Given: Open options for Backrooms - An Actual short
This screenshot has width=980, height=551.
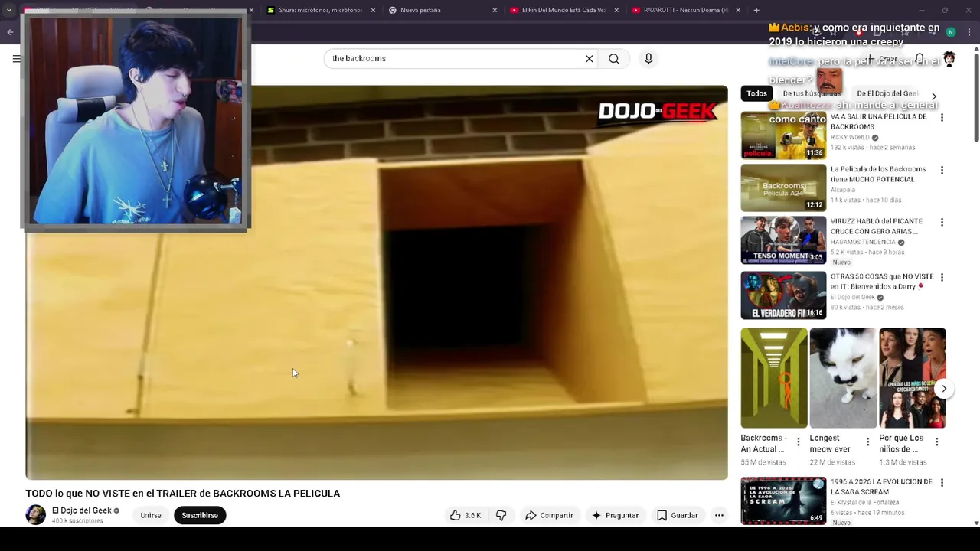Looking at the screenshot, I should pyautogui.click(x=799, y=442).
